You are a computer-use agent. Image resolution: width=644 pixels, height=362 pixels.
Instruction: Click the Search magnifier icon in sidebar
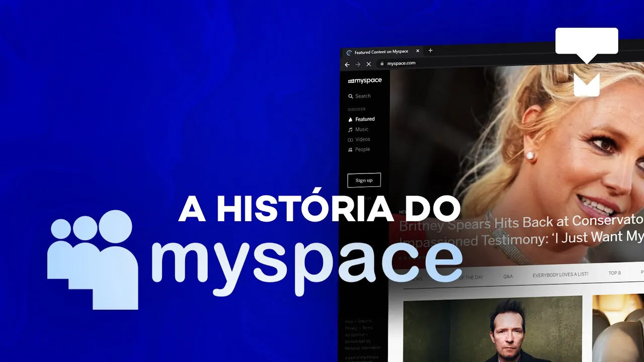350,96
